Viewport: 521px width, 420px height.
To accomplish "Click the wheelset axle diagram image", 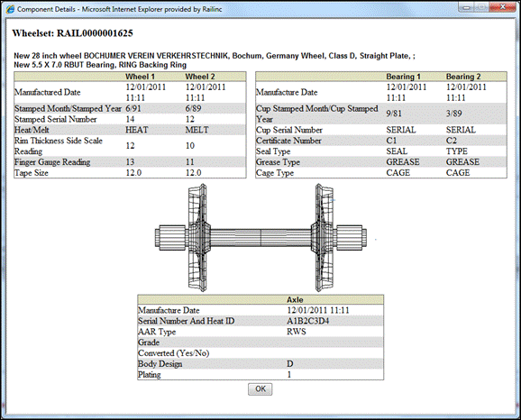I will 260,238.
